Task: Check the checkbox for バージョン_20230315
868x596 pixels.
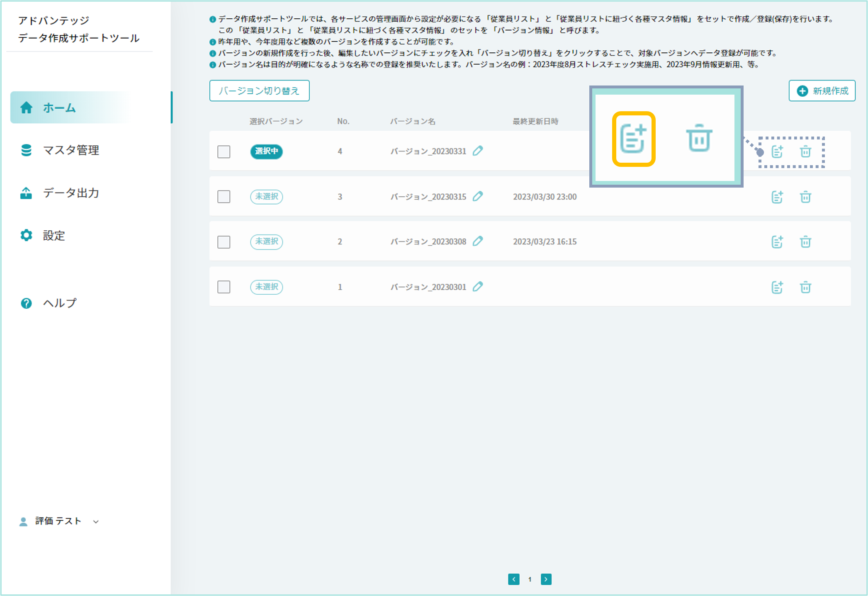Action: (224, 196)
